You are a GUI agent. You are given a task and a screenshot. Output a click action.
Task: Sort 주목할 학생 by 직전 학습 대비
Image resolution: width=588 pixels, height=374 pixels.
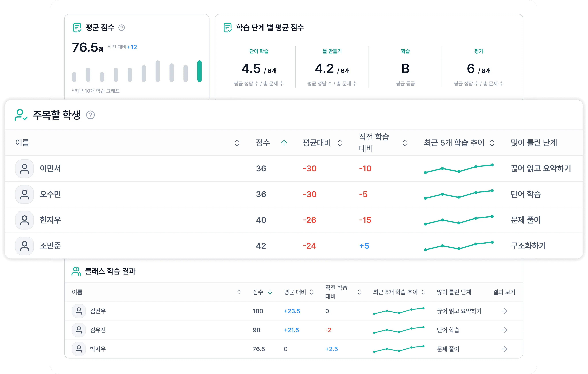coord(405,143)
